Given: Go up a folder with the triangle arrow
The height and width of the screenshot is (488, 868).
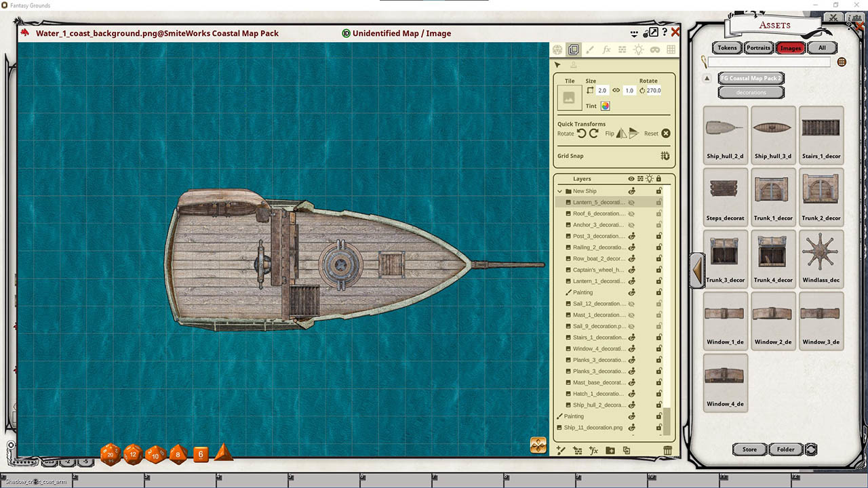Looking at the screenshot, I should [x=707, y=78].
